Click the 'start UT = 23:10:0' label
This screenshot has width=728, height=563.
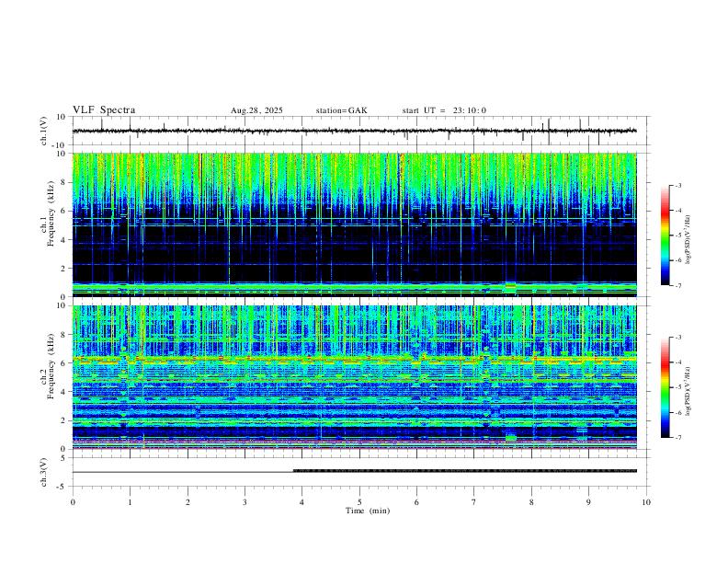(x=444, y=110)
